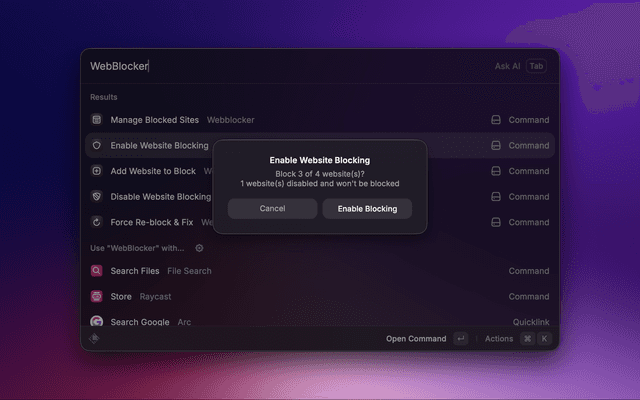This screenshot has height=400, width=640.
Task: Click the Add Website to Block plus icon
Action: [x=97, y=171]
